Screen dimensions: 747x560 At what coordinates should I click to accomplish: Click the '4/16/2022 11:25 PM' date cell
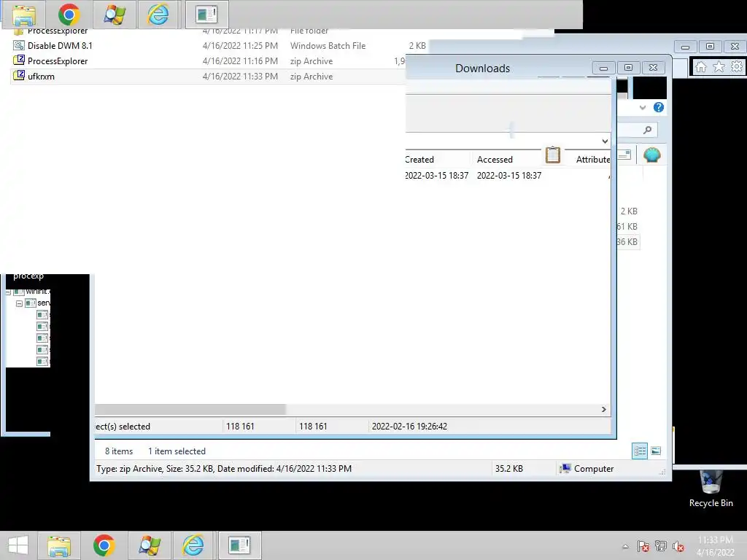click(240, 46)
